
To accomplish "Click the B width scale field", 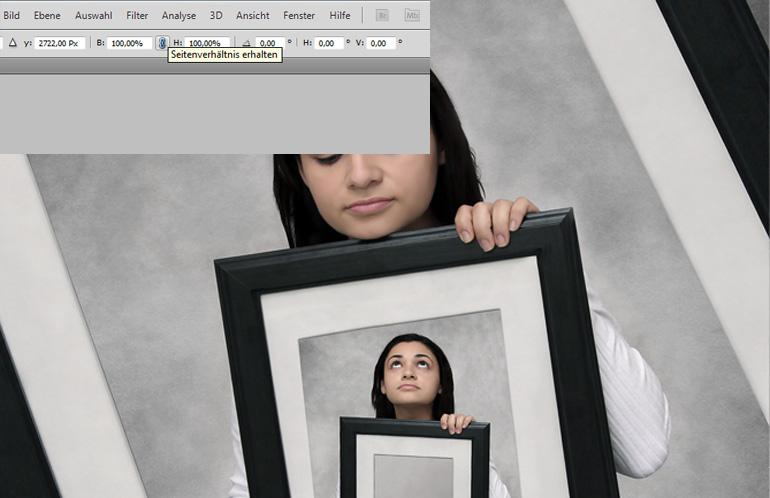I will click(130, 43).
